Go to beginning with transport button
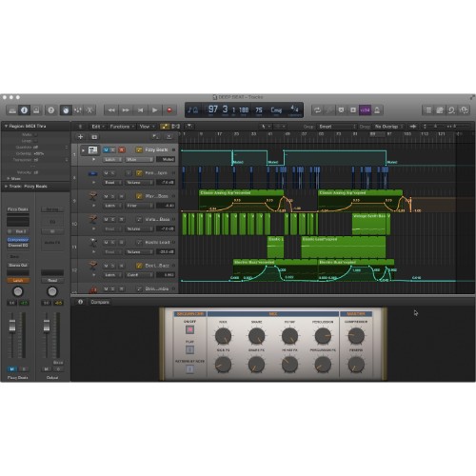 140,110
